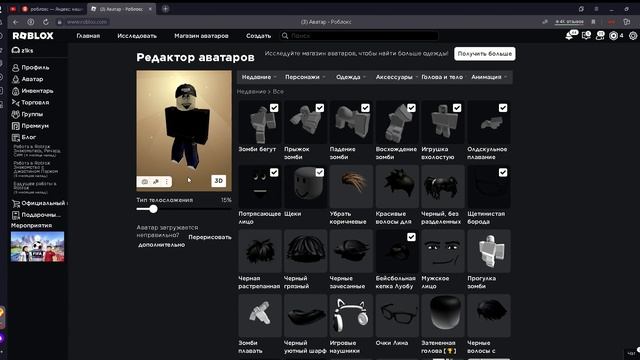Uncheck the Потрясающее лицо item
The width and height of the screenshot is (640, 360).
pyautogui.click(x=274, y=172)
